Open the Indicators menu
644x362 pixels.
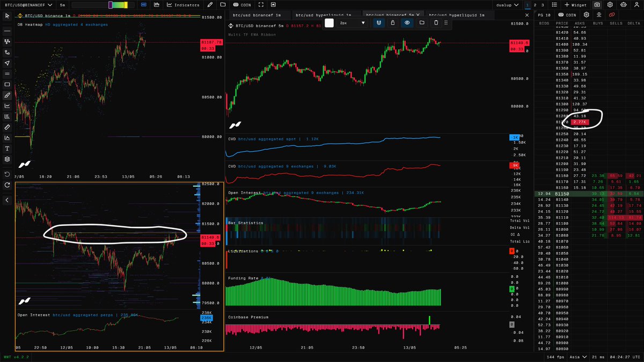[183, 5]
